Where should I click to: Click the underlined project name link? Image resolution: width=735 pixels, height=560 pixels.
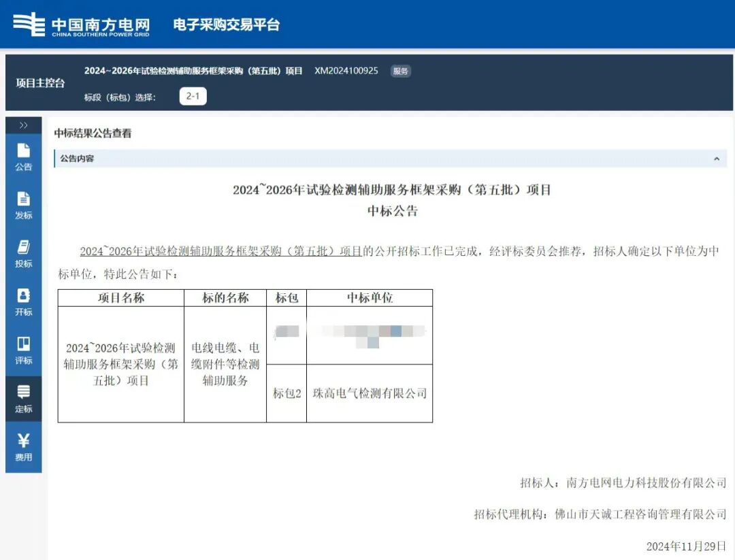pyautogui.click(x=220, y=251)
